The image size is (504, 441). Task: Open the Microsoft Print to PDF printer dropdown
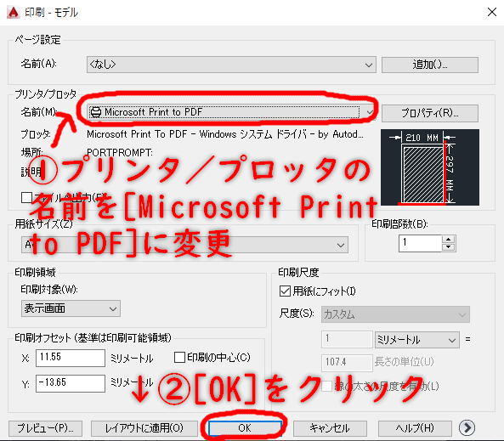[x=231, y=112]
